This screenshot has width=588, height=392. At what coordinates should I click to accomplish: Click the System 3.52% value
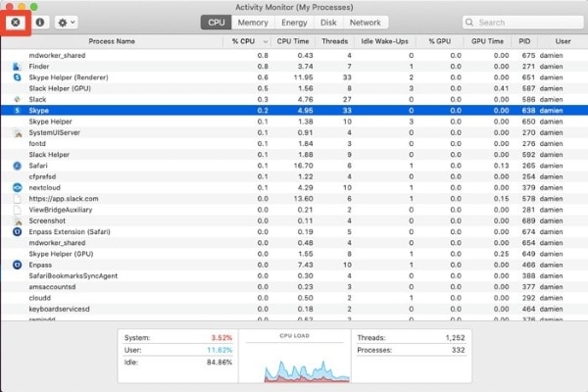221,337
